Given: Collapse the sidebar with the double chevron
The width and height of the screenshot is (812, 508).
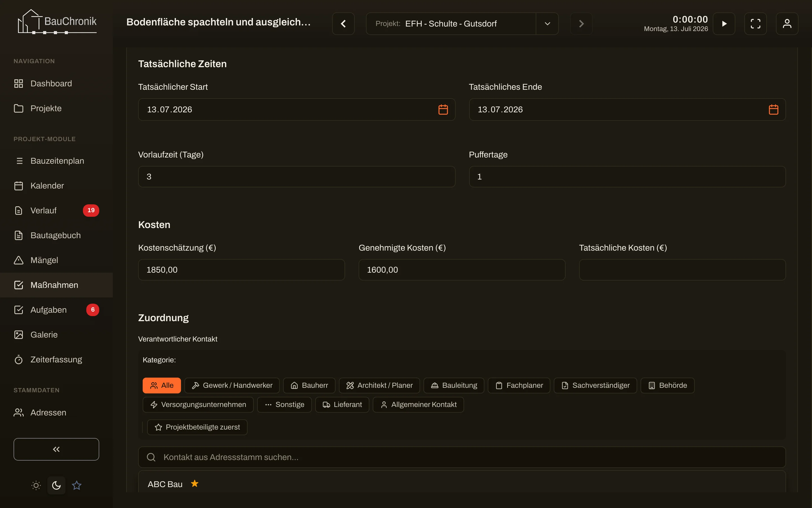Looking at the screenshot, I should [56, 449].
